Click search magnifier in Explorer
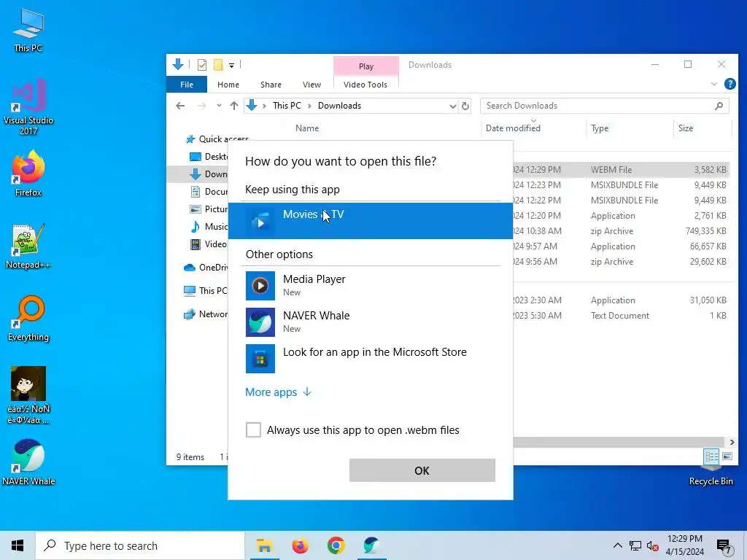 point(719,106)
